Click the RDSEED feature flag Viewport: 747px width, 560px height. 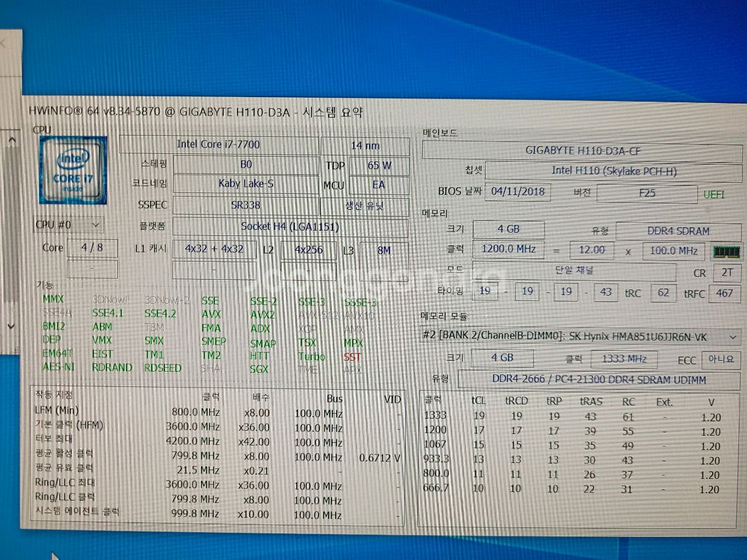(161, 367)
